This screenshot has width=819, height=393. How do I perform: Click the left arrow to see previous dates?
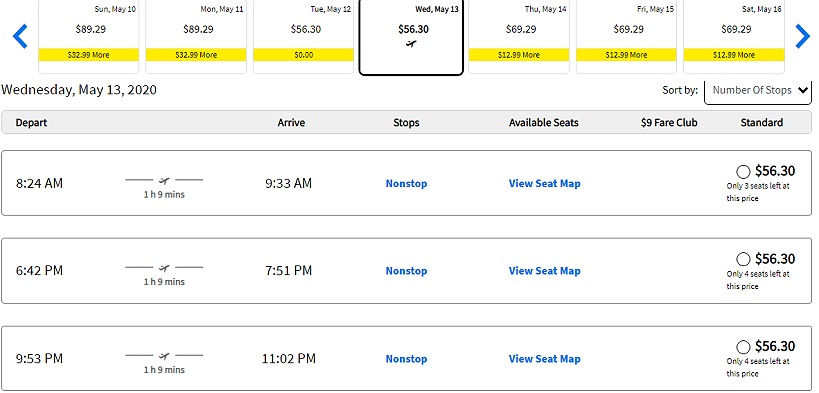coord(20,37)
